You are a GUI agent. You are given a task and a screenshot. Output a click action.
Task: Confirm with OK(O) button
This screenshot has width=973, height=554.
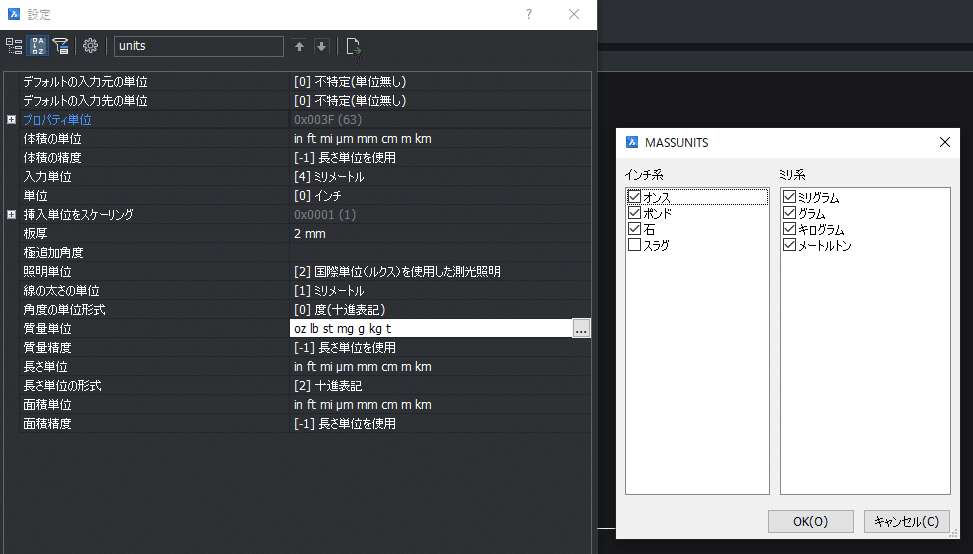pos(810,522)
